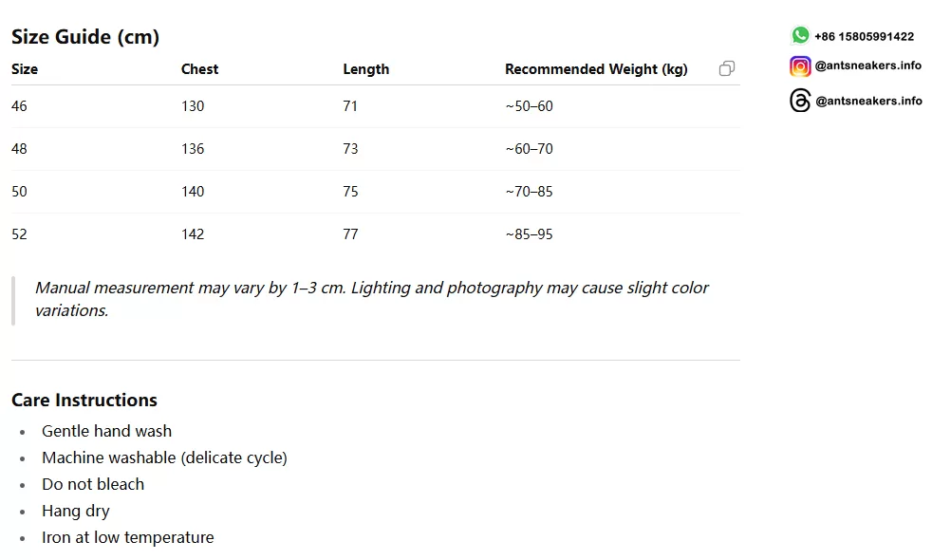Copy the size guide table

(726, 69)
